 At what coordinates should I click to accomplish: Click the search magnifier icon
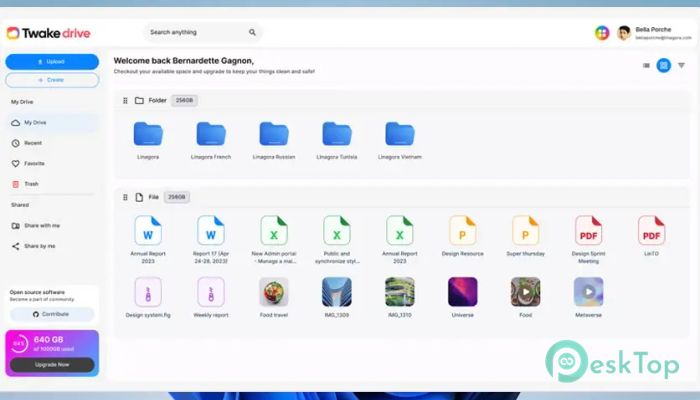click(x=252, y=32)
